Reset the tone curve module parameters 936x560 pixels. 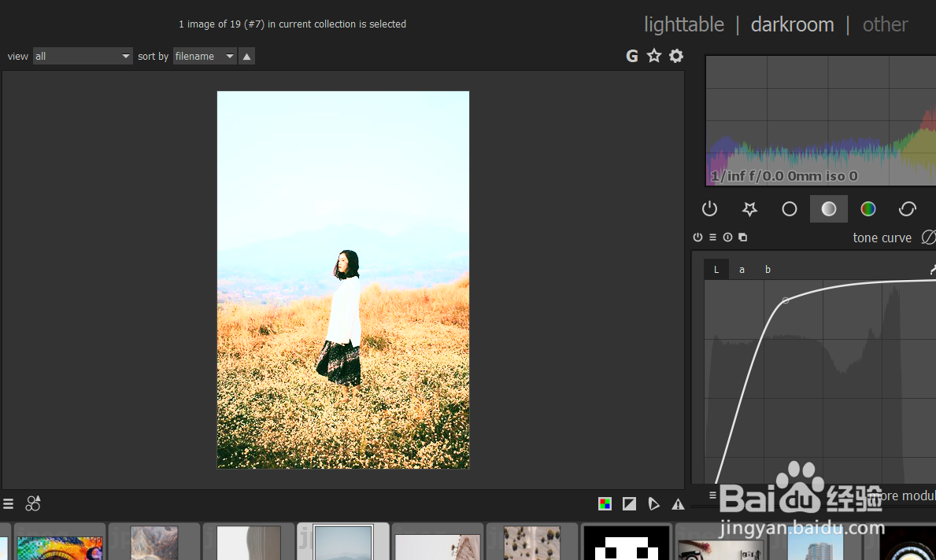(727, 238)
